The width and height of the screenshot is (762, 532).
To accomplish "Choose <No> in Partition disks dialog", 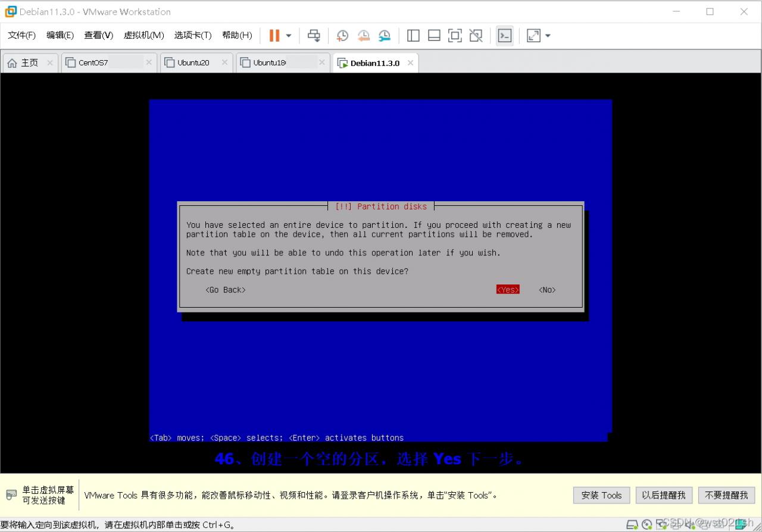I will 547,290.
